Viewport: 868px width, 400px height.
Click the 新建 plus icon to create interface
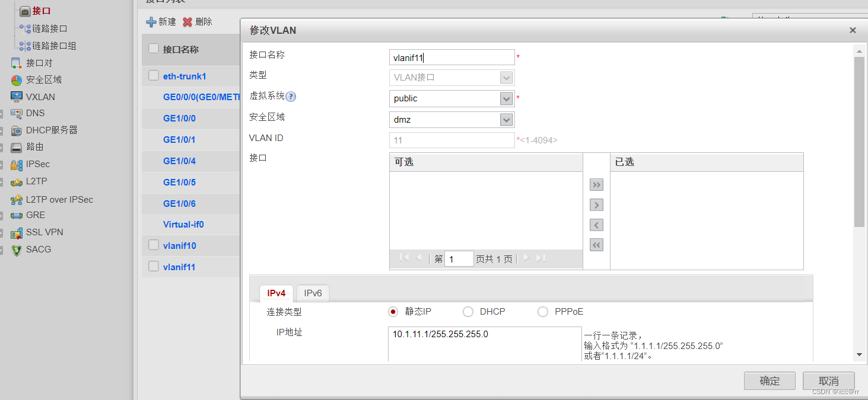click(x=151, y=21)
